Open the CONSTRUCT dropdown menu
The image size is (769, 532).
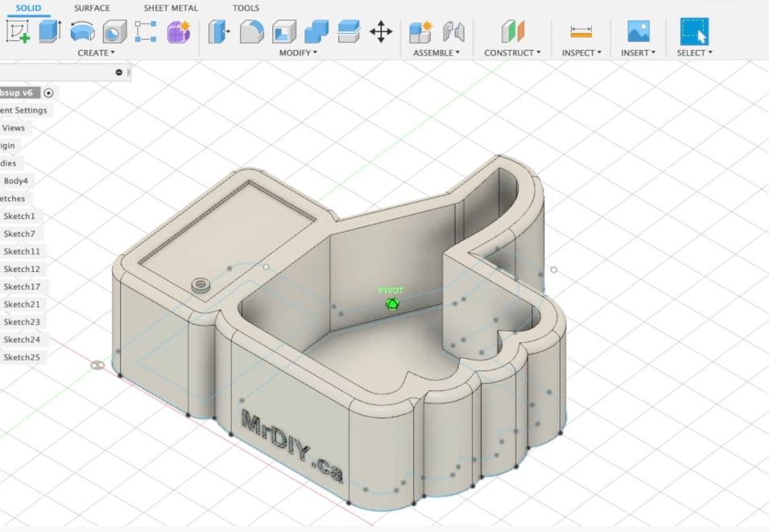click(512, 52)
